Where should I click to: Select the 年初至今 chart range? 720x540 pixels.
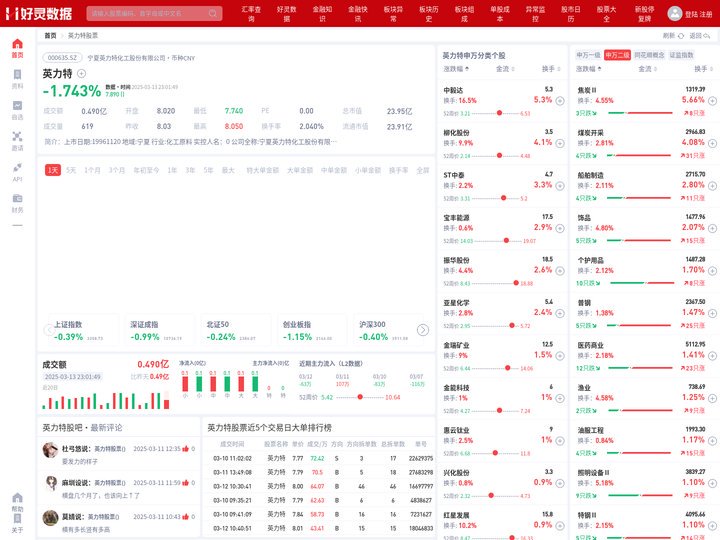click(146, 170)
